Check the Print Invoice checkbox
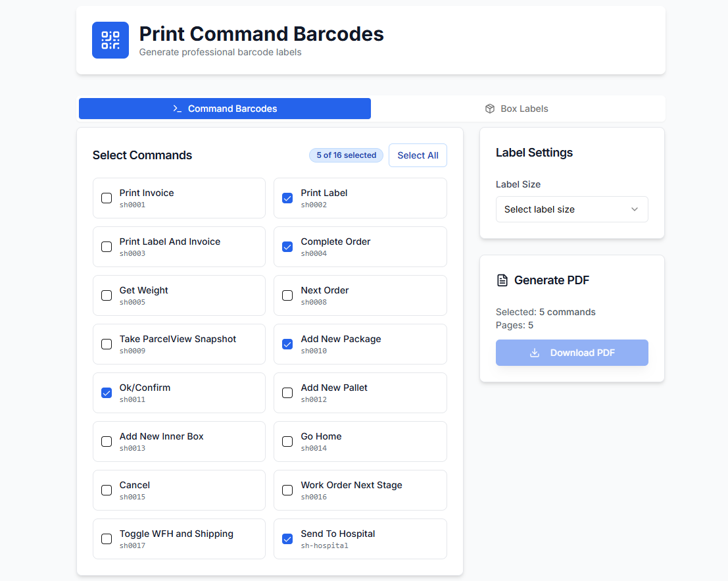728x581 pixels. [107, 198]
